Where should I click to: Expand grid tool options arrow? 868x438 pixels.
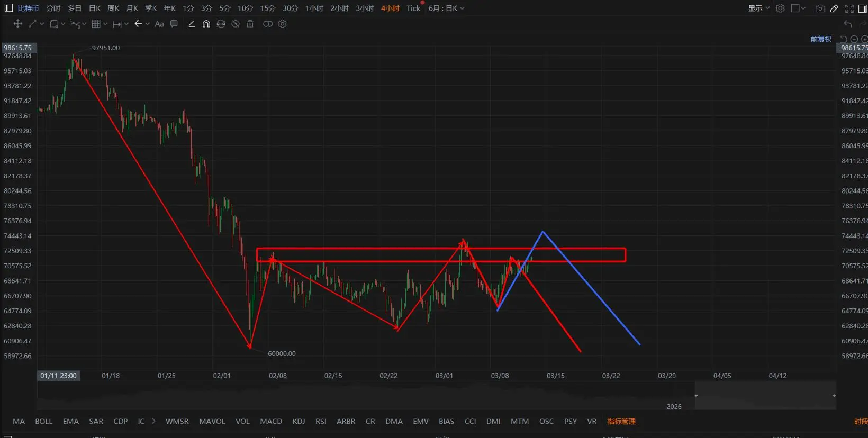click(105, 24)
